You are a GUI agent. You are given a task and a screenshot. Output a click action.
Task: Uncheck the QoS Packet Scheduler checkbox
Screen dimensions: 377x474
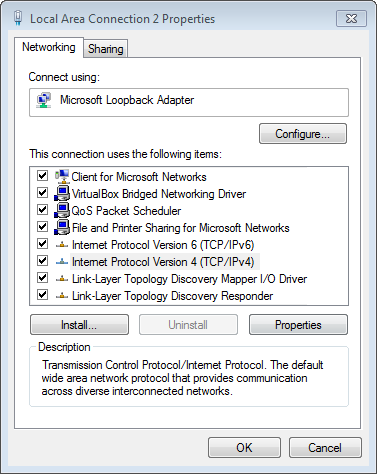pyautogui.click(x=42, y=210)
